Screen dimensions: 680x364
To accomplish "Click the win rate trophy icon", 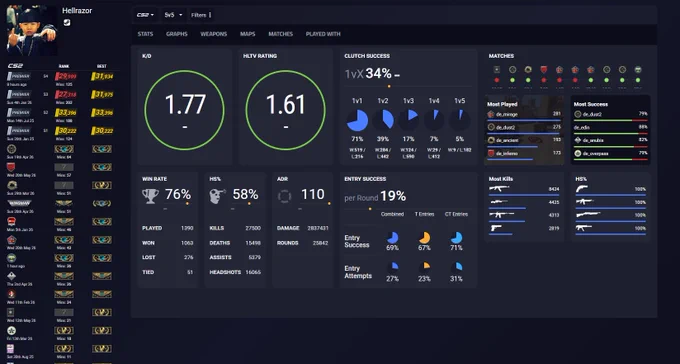I will 150,196.
